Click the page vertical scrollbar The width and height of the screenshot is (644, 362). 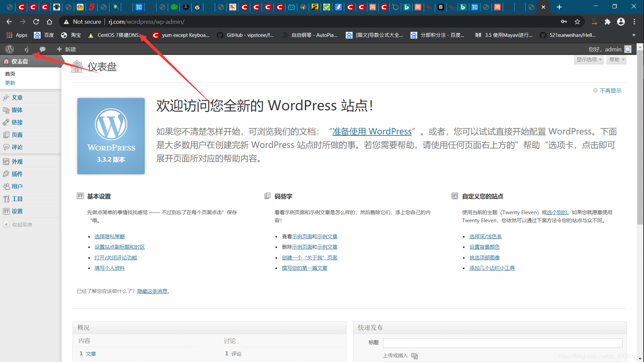tap(640, 137)
